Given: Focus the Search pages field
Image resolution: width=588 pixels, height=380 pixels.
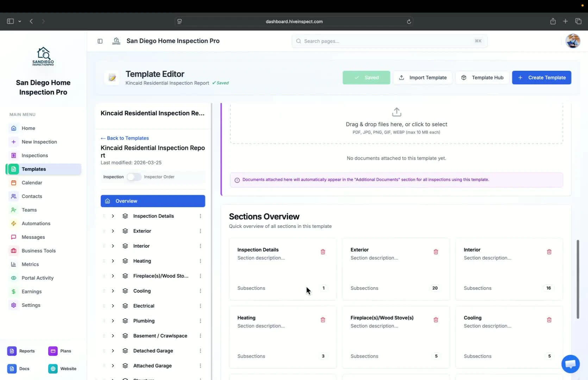Looking at the screenshot, I should point(389,41).
